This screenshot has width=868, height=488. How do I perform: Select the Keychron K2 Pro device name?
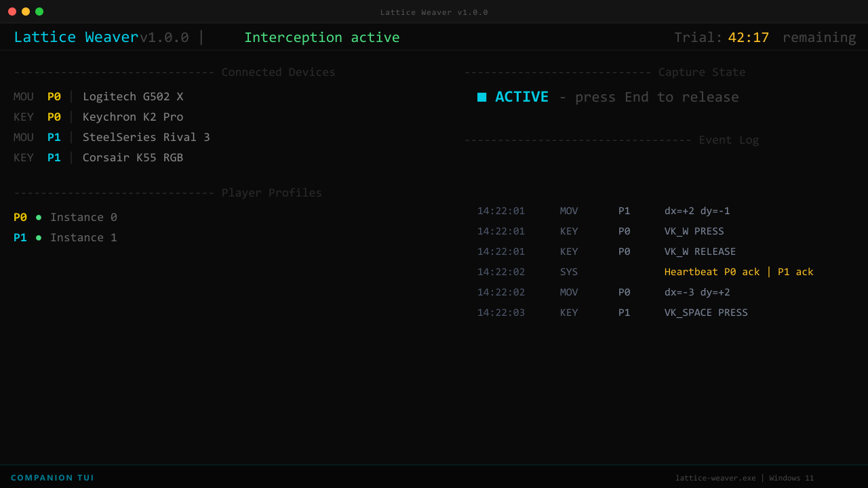coord(133,117)
